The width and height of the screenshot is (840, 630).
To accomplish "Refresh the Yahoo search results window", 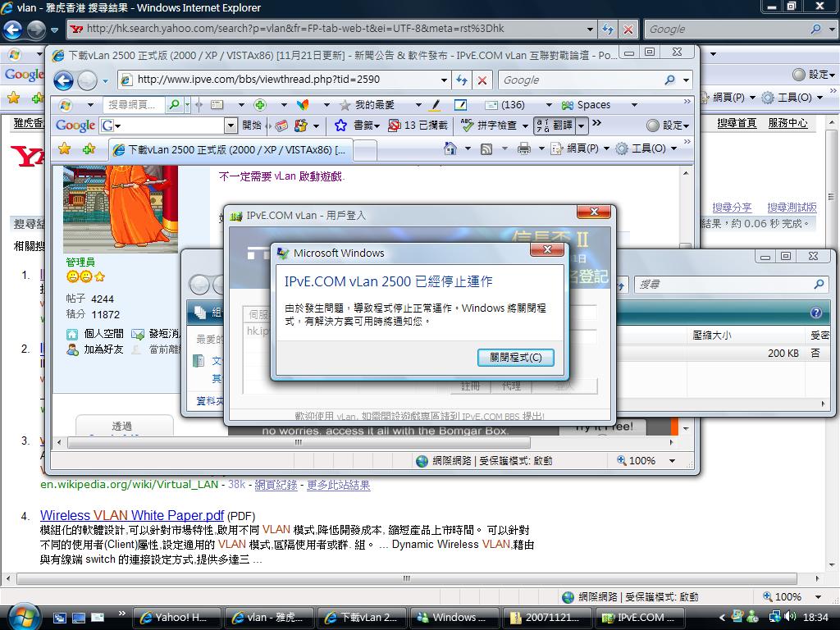I will click(608, 30).
